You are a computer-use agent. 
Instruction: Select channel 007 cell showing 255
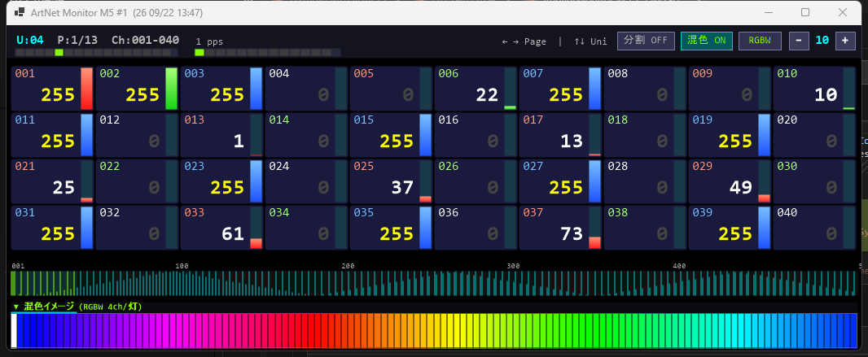coord(561,89)
